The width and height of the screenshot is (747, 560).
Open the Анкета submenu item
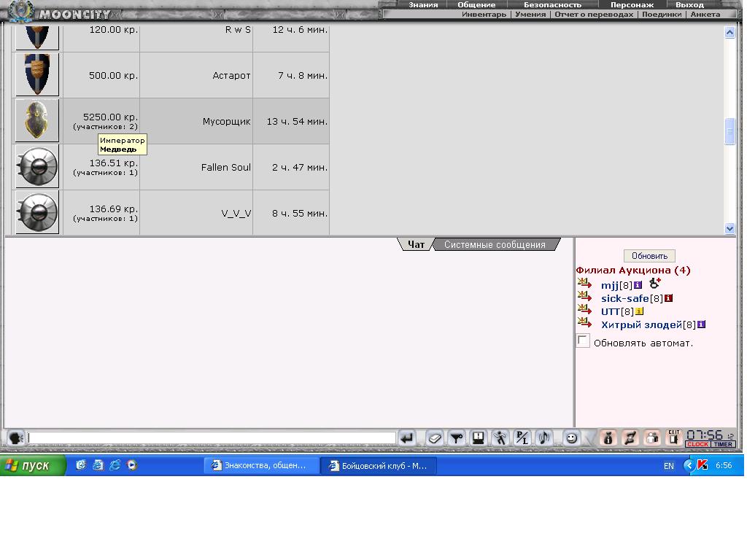coord(705,15)
